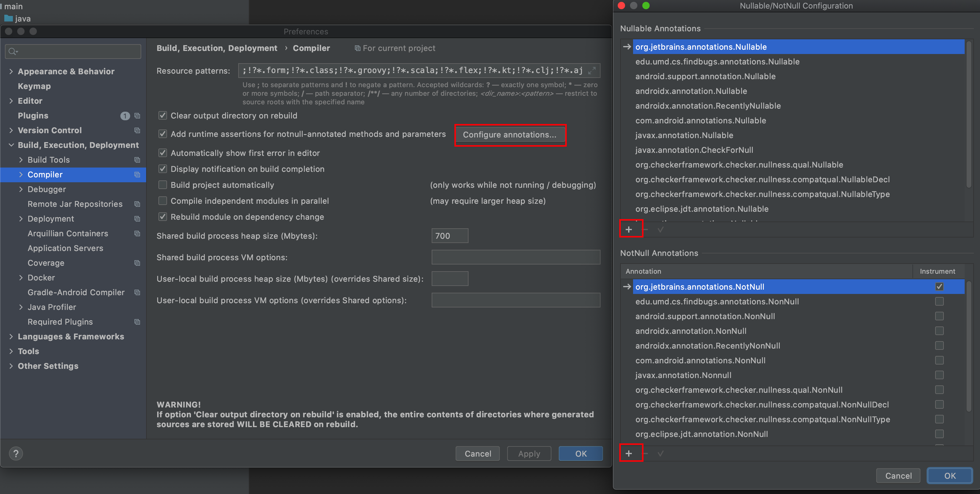980x494 pixels.
Task: Open Application Servers settings page
Action: [x=65, y=248]
